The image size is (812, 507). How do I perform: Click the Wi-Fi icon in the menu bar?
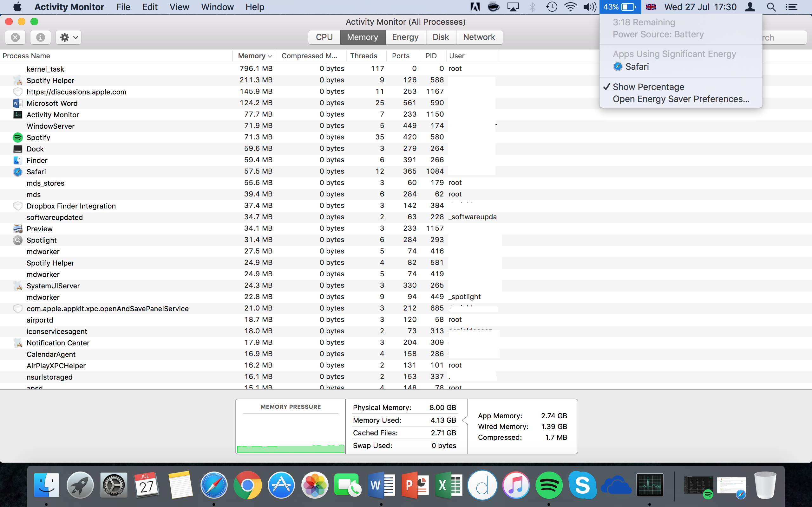tap(570, 7)
